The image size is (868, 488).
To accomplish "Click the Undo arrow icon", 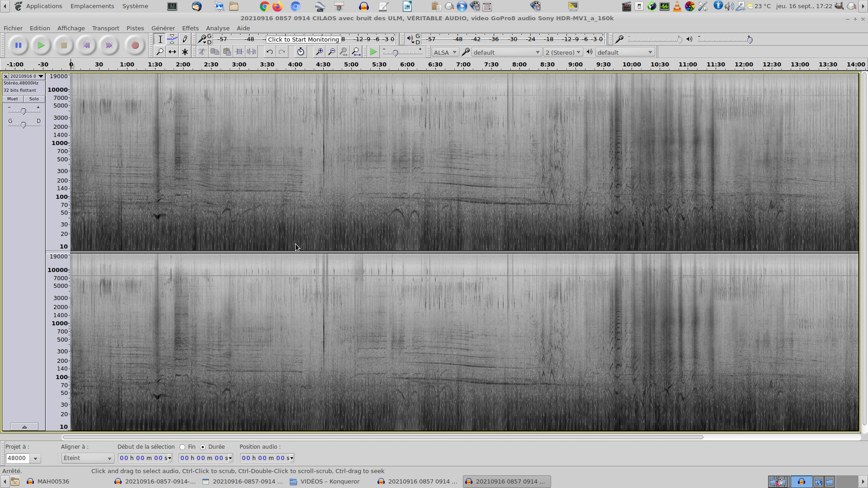I will (269, 52).
